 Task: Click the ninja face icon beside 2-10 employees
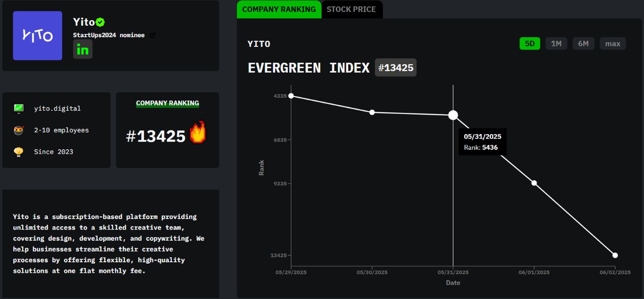click(18, 130)
